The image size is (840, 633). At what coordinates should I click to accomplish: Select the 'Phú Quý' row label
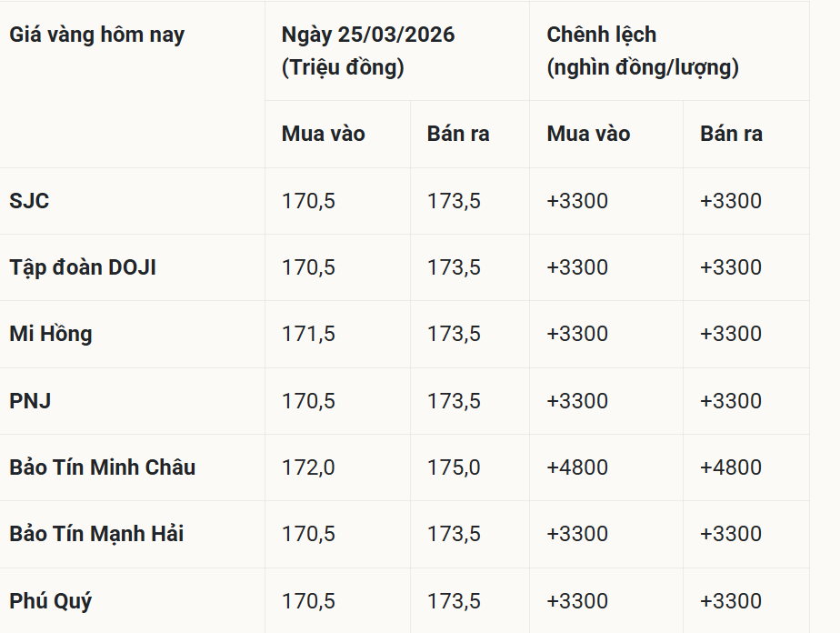click(51, 601)
